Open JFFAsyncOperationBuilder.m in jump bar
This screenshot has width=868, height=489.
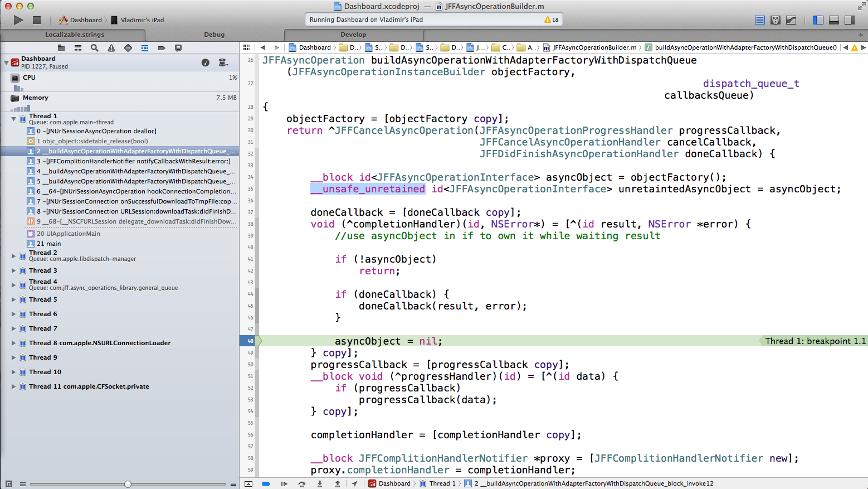coord(589,47)
